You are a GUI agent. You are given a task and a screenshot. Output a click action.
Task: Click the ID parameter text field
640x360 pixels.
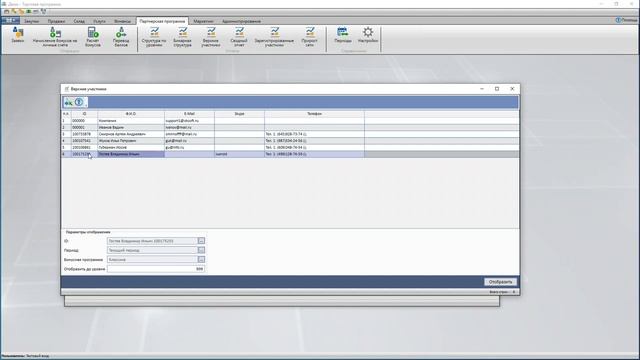[x=153, y=241]
